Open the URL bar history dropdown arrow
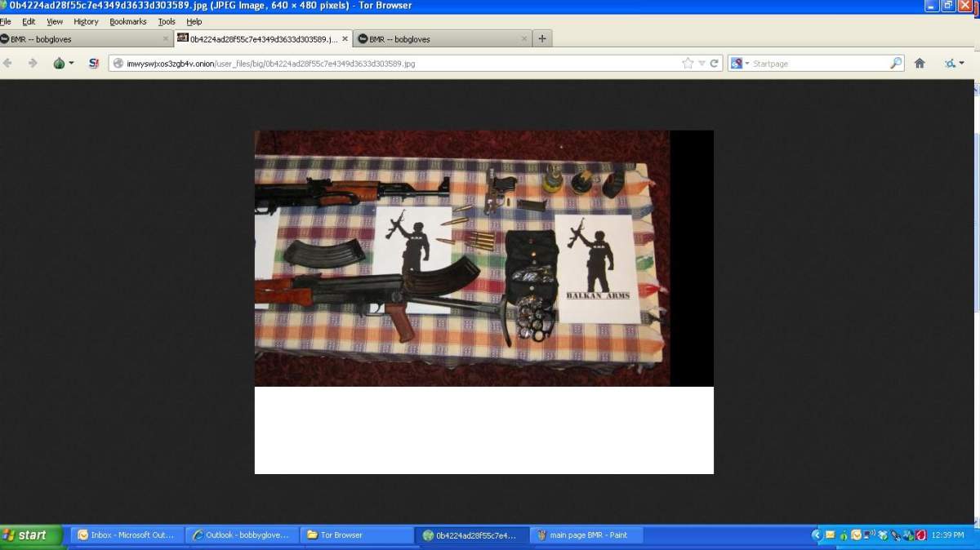 (x=702, y=63)
